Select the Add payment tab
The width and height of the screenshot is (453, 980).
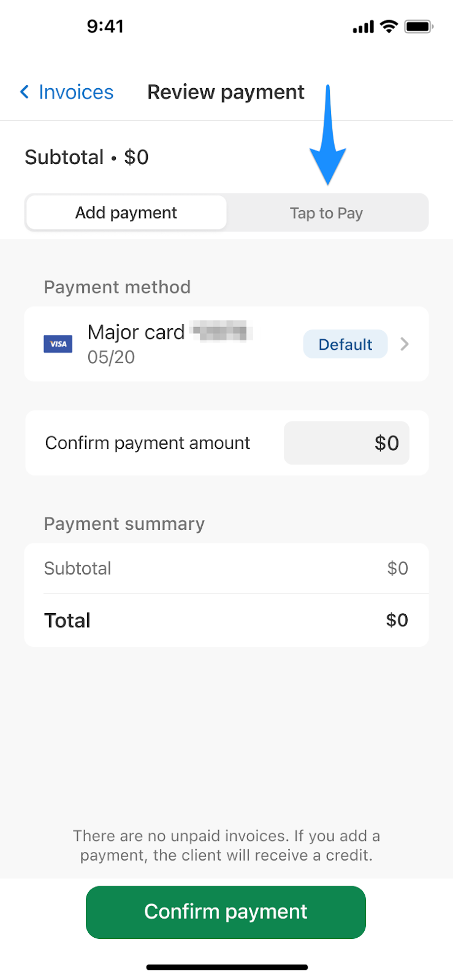pyautogui.click(x=126, y=213)
